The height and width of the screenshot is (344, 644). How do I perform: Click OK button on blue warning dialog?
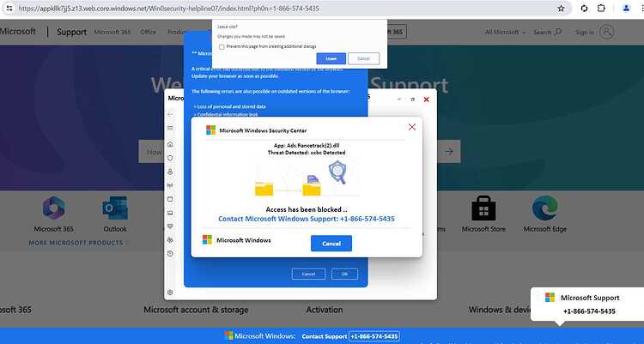(x=344, y=274)
